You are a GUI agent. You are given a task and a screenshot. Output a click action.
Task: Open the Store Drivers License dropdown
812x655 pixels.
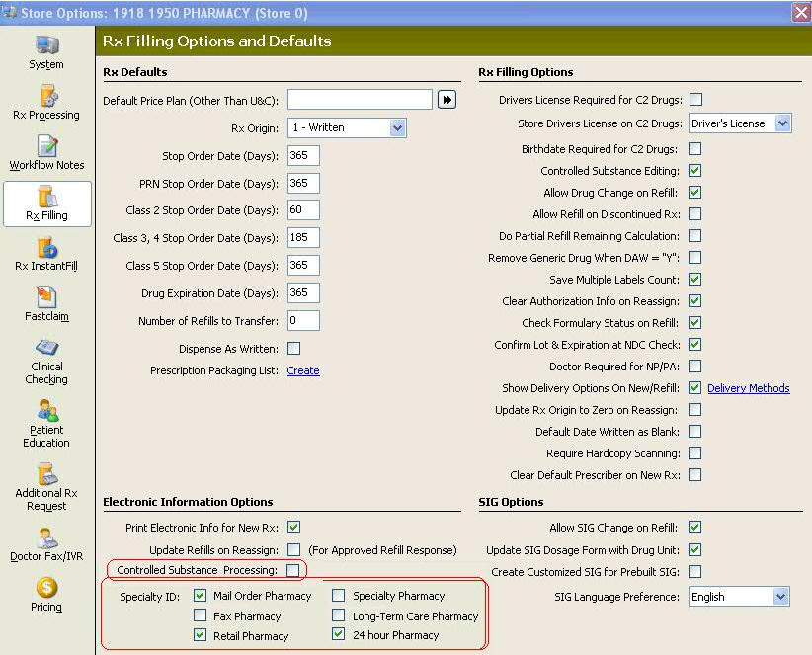coord(782,123)
